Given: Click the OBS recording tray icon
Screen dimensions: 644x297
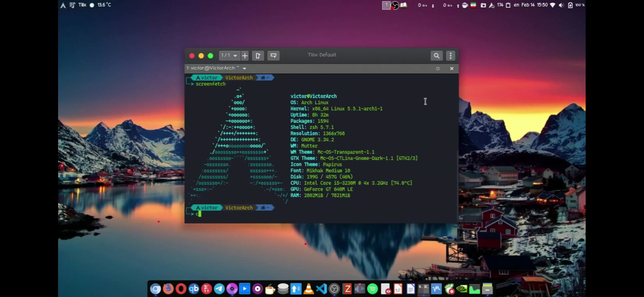Looking at the screenshot, I should pos(395,5).
